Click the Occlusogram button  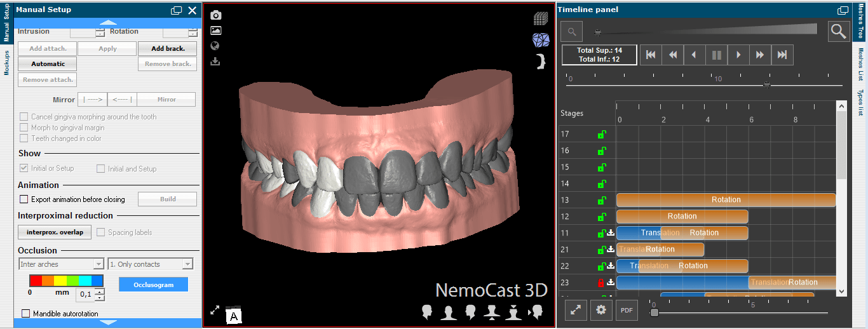coord(153,285)
